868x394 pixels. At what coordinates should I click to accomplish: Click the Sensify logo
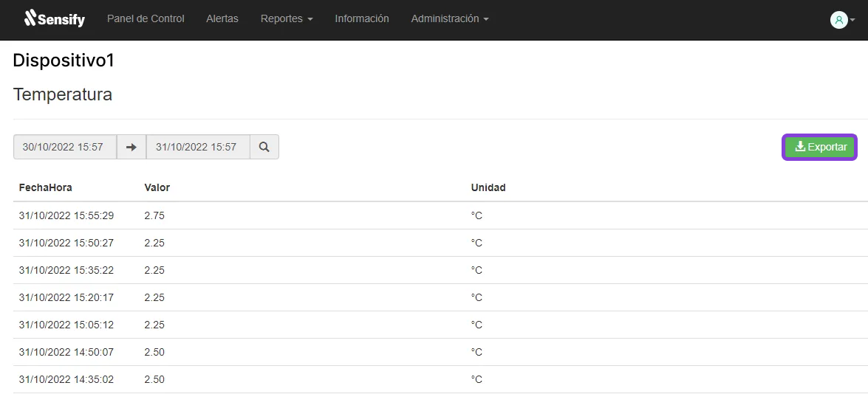[x=54, y=18]
